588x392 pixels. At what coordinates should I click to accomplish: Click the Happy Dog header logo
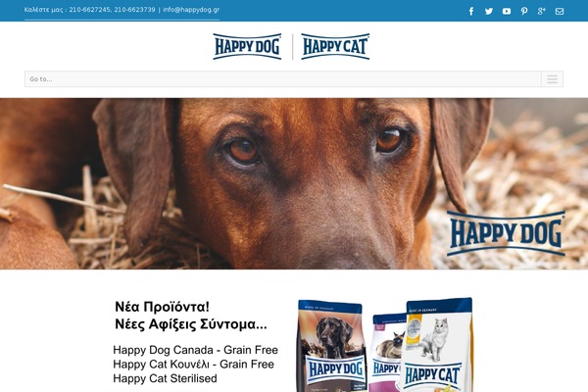[x=247, y=46]
